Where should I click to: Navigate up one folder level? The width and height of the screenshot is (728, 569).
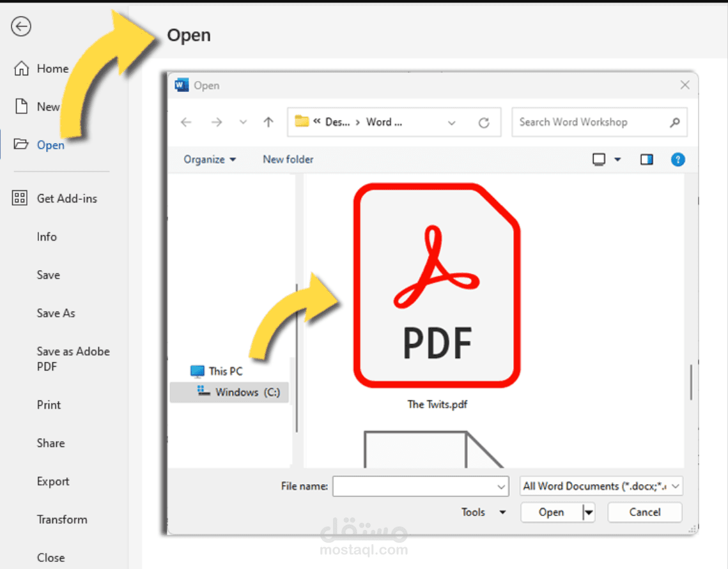point(268,122)
